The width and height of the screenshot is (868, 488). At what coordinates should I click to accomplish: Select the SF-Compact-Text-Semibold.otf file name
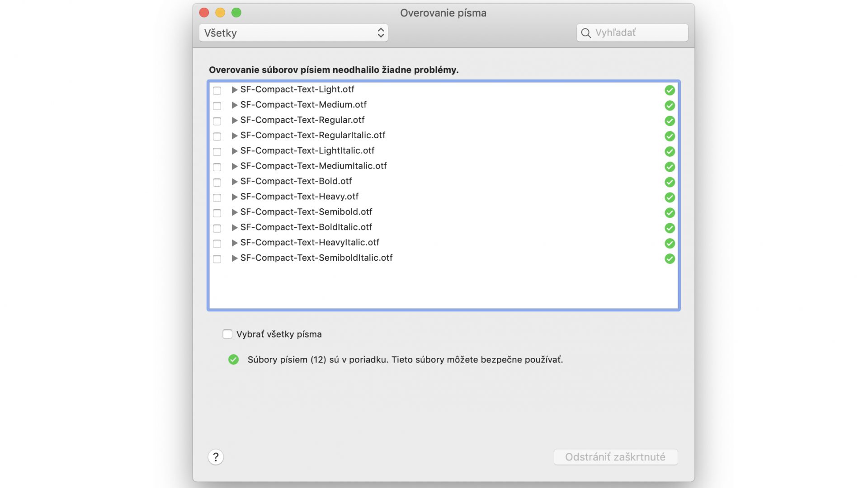click(x=307, y=212)
